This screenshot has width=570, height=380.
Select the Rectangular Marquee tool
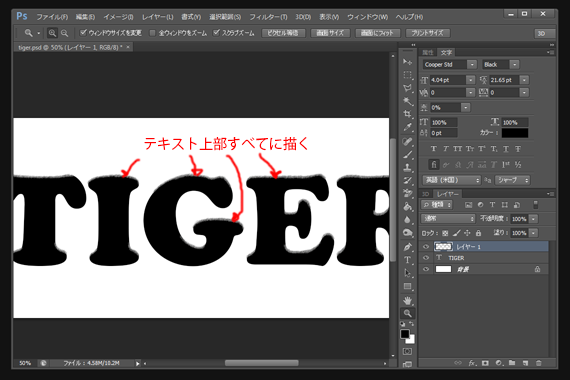[408, 75]
